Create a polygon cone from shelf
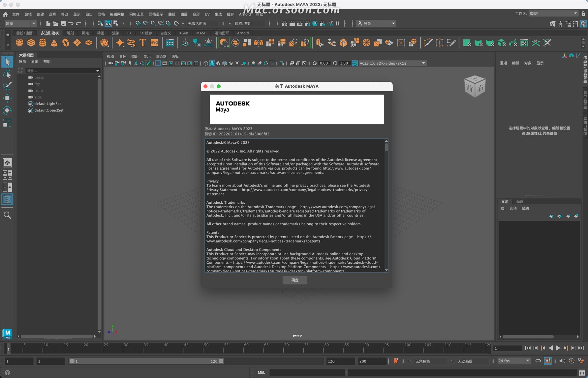 [x=54, y=43]
